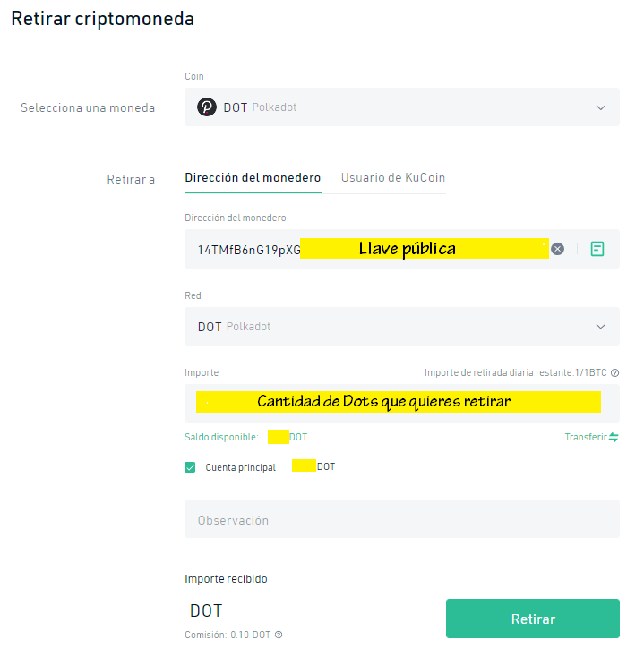Click the Cuenta principal label
The image size is (644, 649).
coord(241,467)
